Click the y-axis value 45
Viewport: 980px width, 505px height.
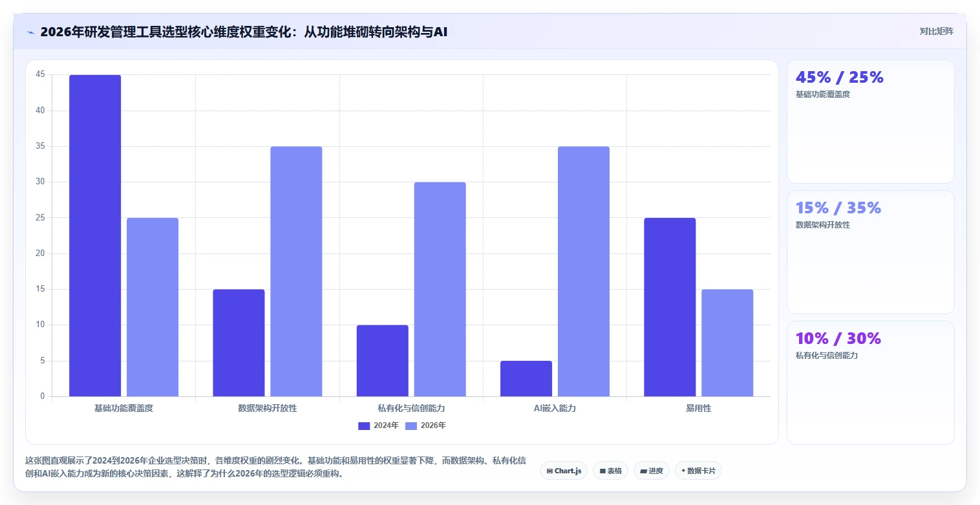pyautogui.click(x=41, y=75)
